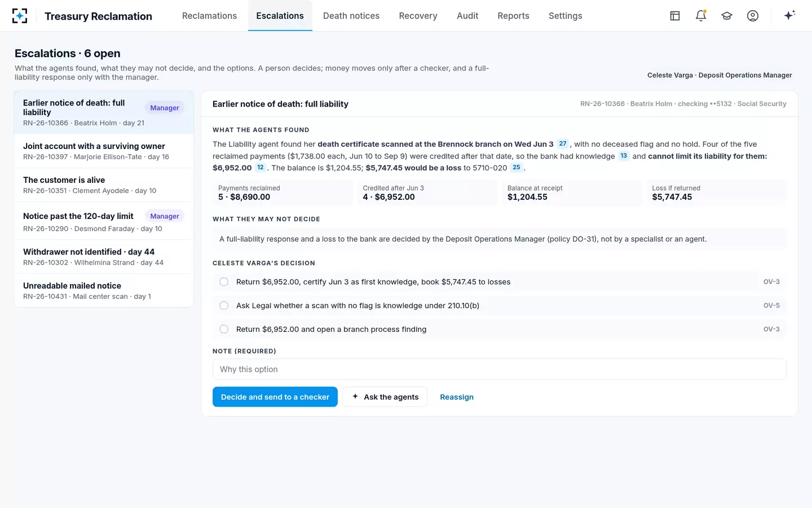Select 'Return $6,952.00 and open branch process finding'
Screen dimensions: 812x508
(x=499, y=329)
